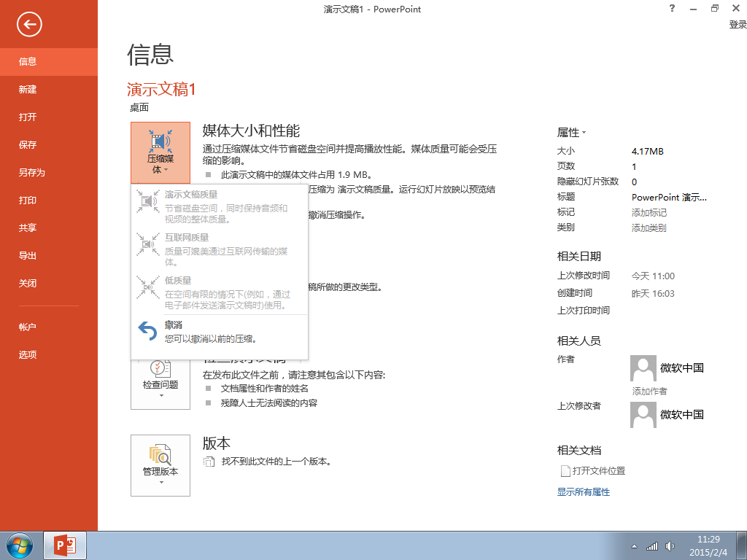Viewport: 747px width, 560px height.
Task: Click the volume speaker tray icon
Action: [x=670, y=546]
